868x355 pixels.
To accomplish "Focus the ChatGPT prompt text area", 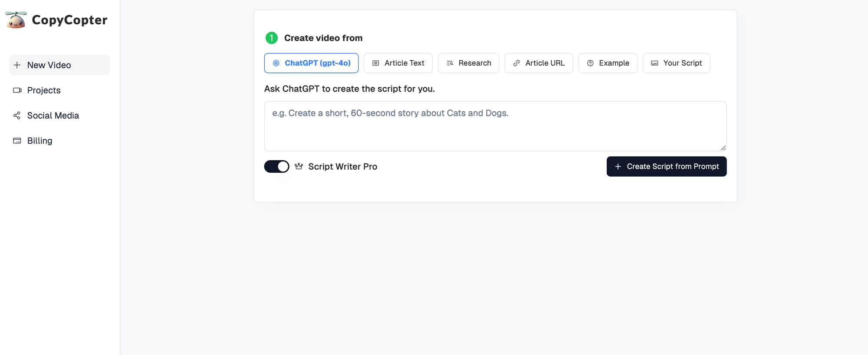I will pyautogui.click(x=495, y=126).
